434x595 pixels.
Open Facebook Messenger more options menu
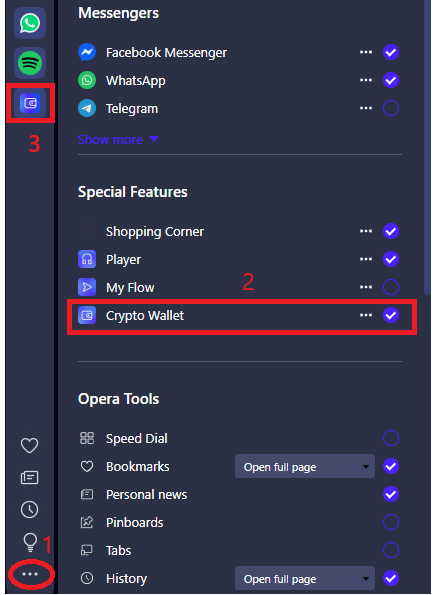[366, 52]
